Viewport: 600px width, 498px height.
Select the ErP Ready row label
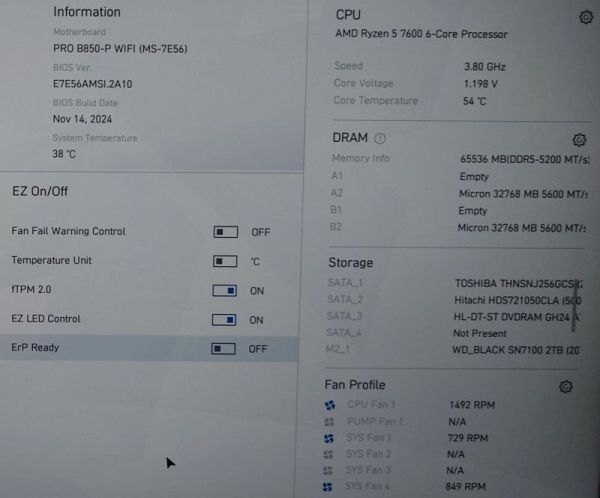pyautogui.click(x=36, y=348)
